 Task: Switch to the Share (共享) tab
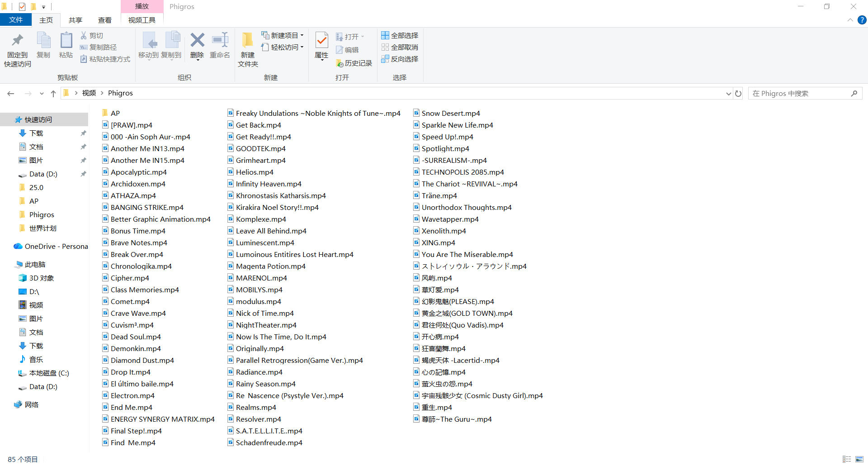[75, 20]
